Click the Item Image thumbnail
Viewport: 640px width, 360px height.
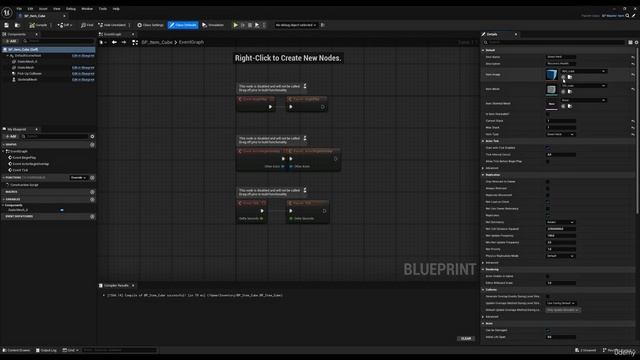point(551,74)
